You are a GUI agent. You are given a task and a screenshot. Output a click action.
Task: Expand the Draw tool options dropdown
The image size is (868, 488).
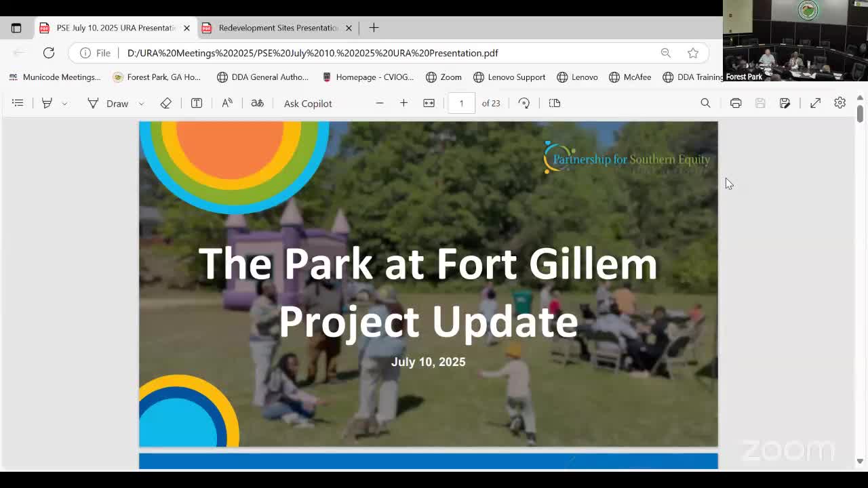pyautogui.click(x=141, y=104)
